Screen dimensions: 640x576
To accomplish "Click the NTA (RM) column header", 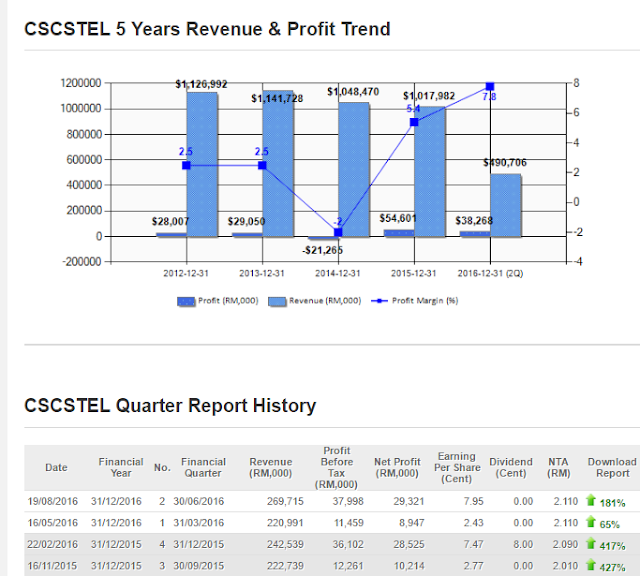I will pos(558,467).
